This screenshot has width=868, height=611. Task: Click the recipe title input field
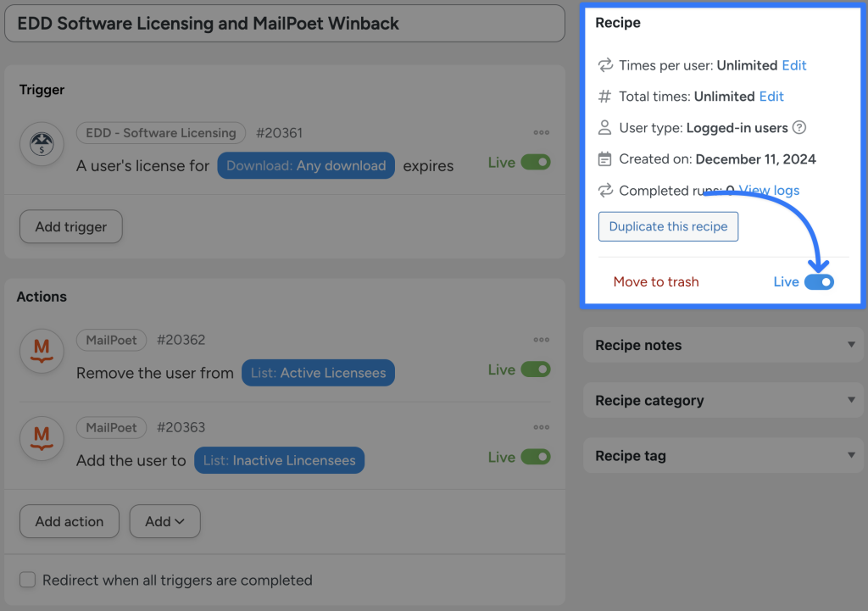point(285,23)
